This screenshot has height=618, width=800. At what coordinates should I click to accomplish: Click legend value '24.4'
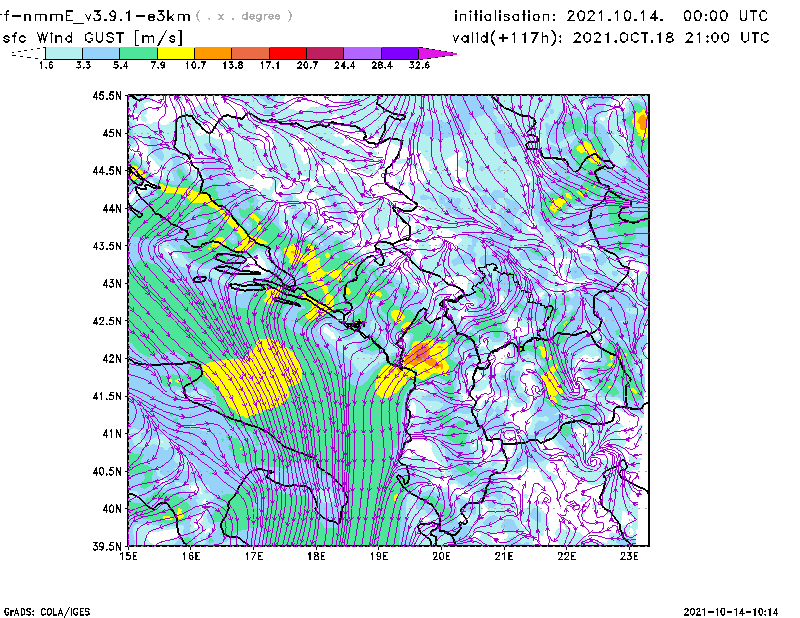click(x=344, y=65)
